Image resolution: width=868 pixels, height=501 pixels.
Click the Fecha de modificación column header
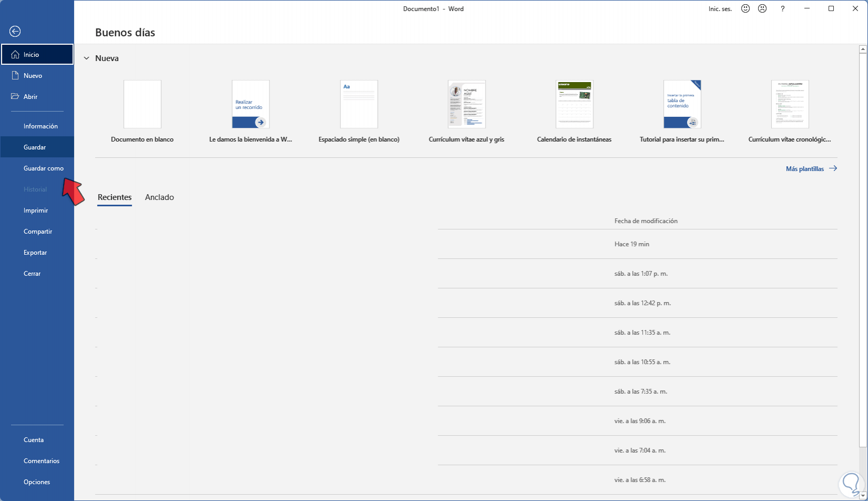click(646, 221)
